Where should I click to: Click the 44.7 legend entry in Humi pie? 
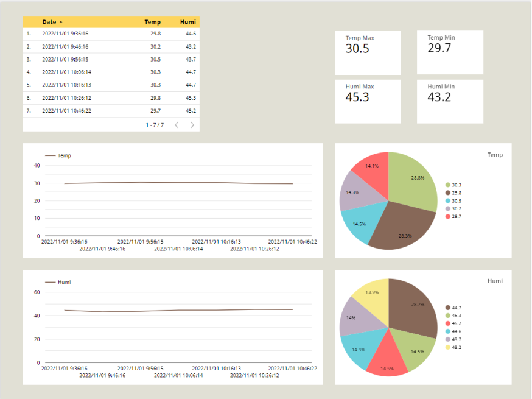coord(456,308)
